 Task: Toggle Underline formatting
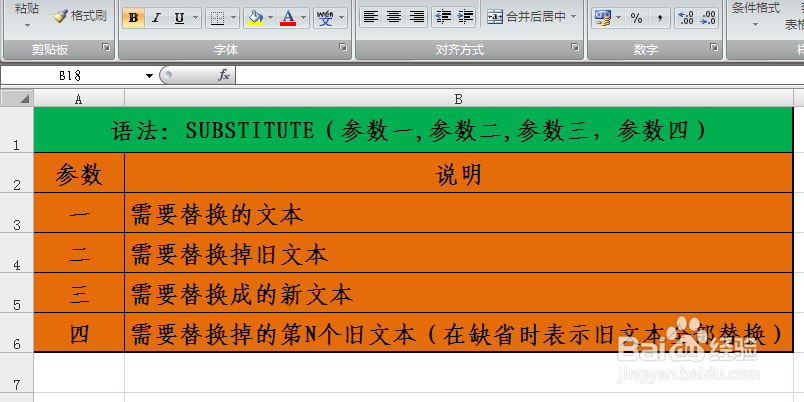pyautogui.click(x=179, y=18)
